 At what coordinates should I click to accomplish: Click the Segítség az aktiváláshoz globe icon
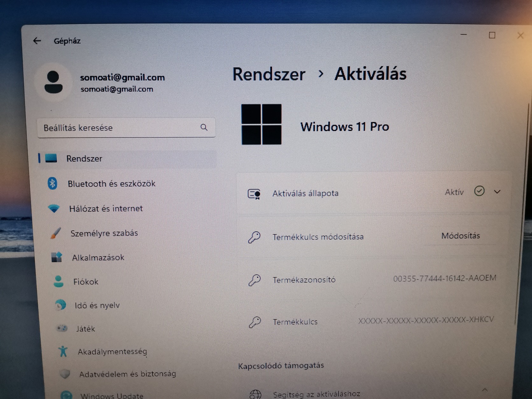255,395
